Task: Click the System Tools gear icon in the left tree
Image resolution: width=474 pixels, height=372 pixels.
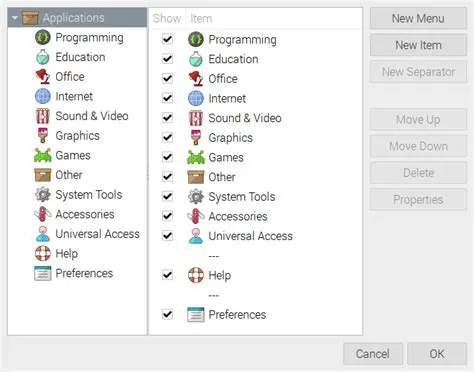Action: pos(43,195)
